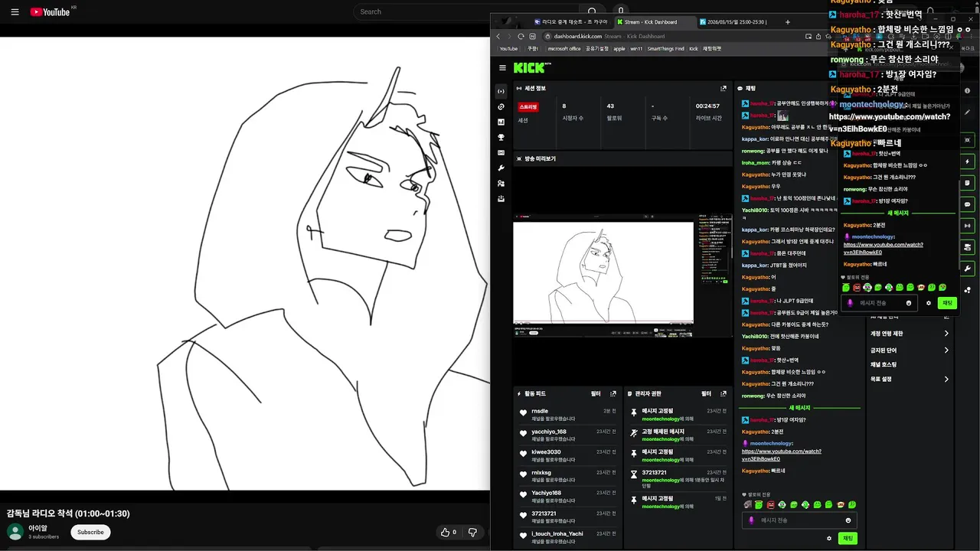The image size is (980, 551).
Task: Open the YouTube hamburger guide menu
Action: (15, 11)
